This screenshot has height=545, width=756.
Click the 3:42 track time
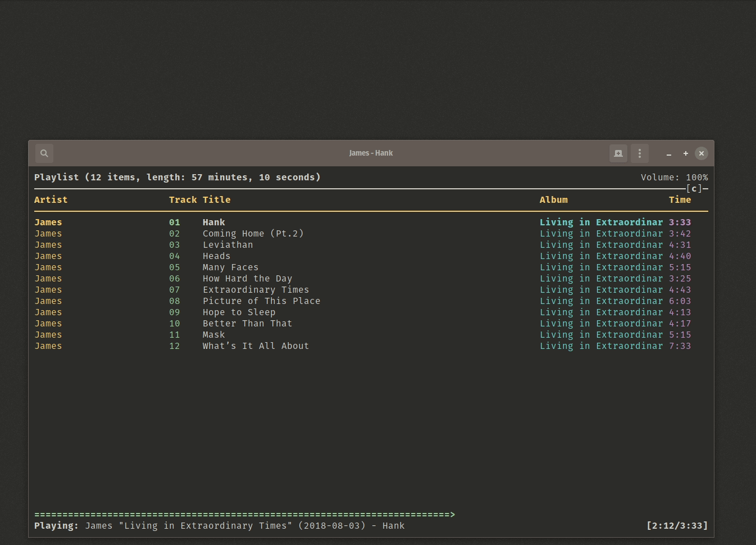click(x=680, y=234)
